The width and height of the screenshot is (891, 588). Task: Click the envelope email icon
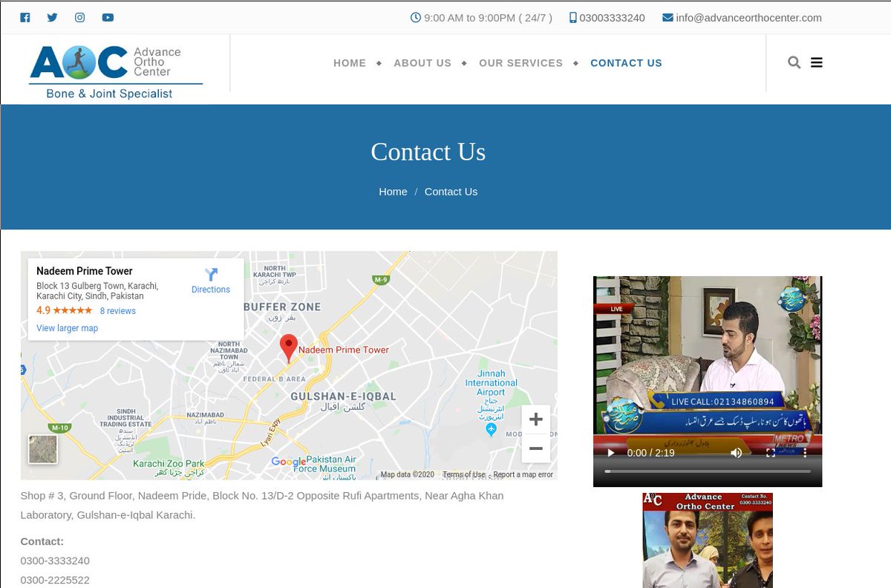coord(668,17)
